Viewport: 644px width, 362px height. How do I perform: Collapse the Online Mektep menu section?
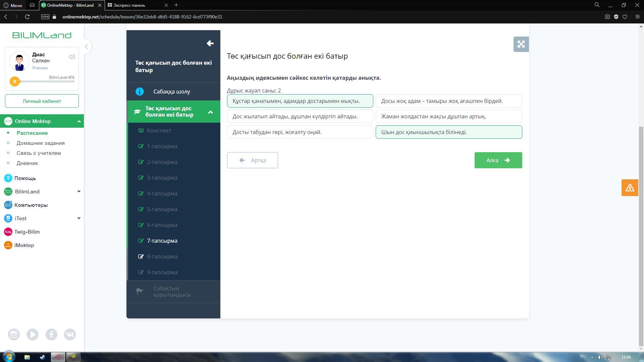coord(79,121)
